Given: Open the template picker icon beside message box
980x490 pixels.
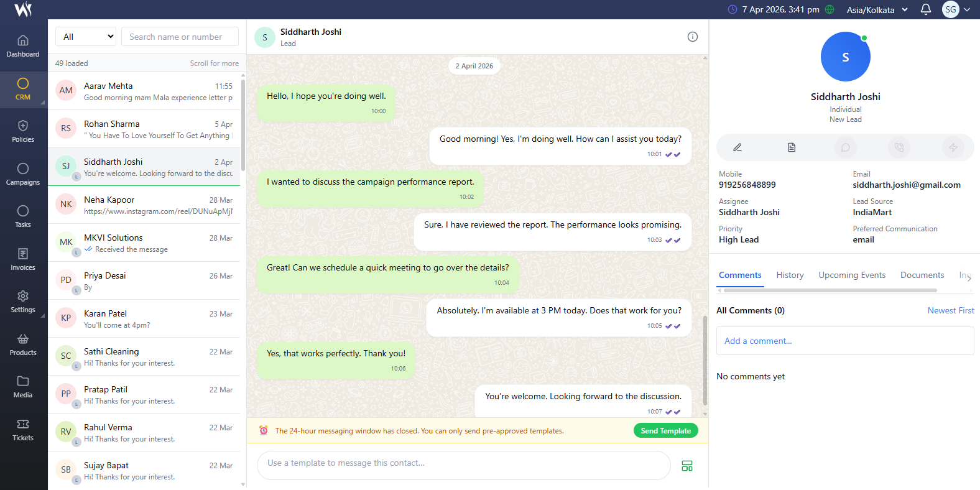Looking at the screenshot, I should (x=686, y=466).
